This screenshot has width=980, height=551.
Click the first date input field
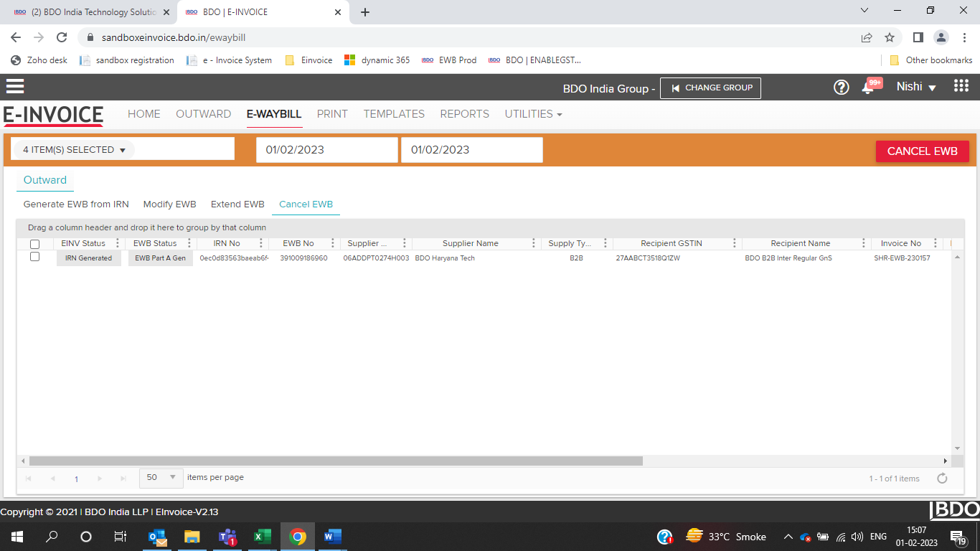(326, 150)
